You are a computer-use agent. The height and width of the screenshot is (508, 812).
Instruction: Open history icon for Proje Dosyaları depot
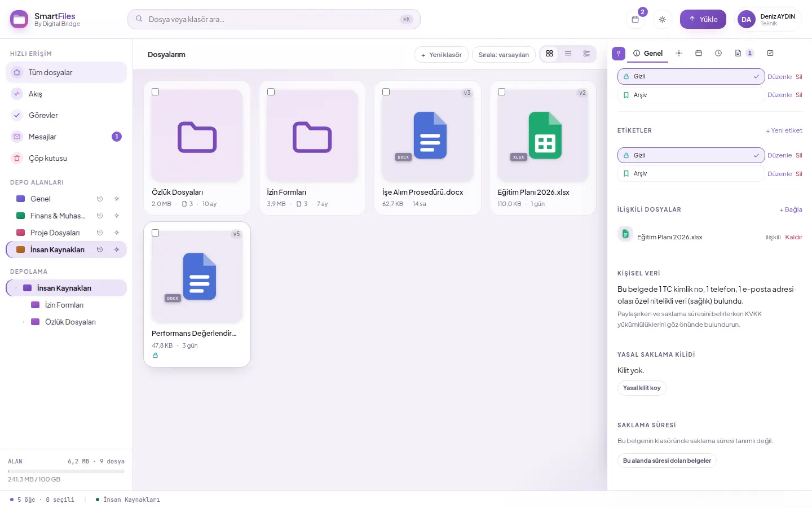click(100, 233)
